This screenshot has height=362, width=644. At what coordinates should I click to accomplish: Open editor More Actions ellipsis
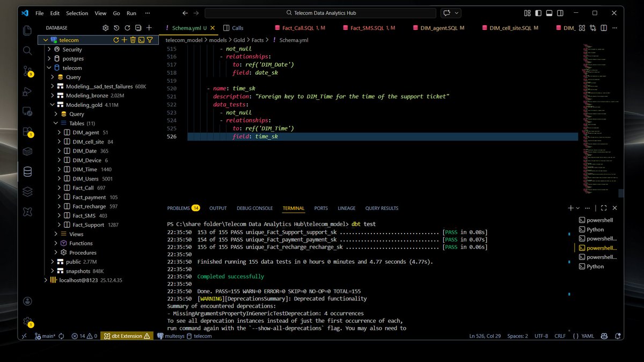coord(613,28)
